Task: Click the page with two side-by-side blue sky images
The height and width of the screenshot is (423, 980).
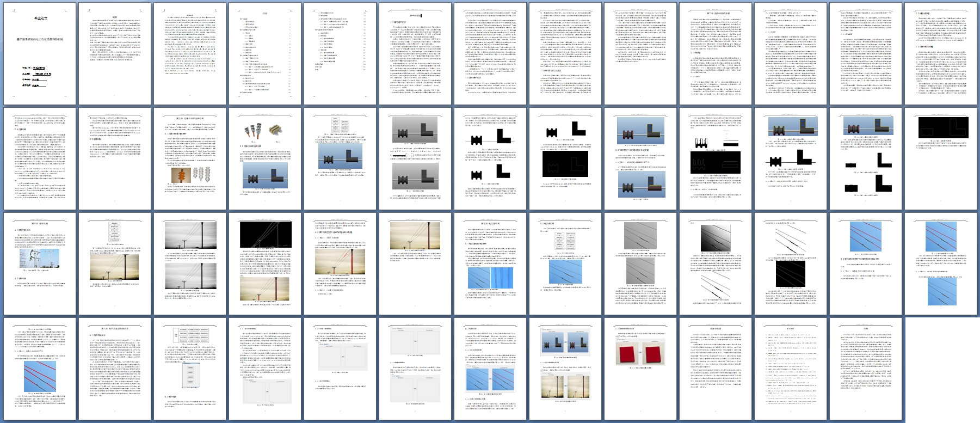Action: click(490, 263)
